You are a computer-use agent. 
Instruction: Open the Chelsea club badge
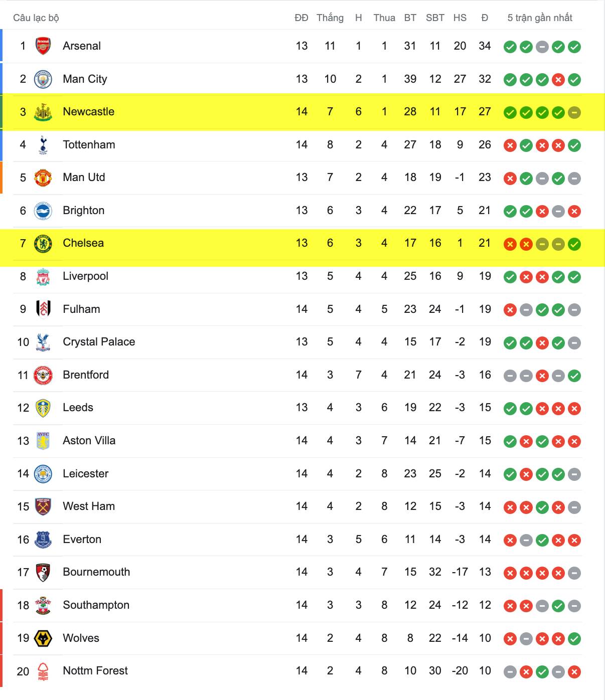(x=43, y=244)
